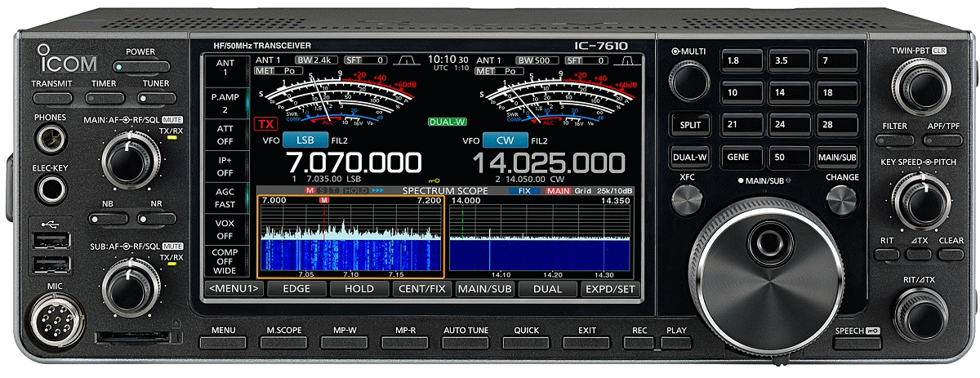Tap the sub frequency 14.025.000
The image size is (980, 378).
(549, 164)
